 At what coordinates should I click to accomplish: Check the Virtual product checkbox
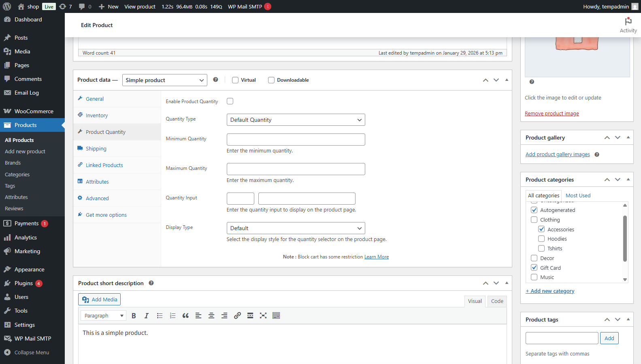coord(235,80)
